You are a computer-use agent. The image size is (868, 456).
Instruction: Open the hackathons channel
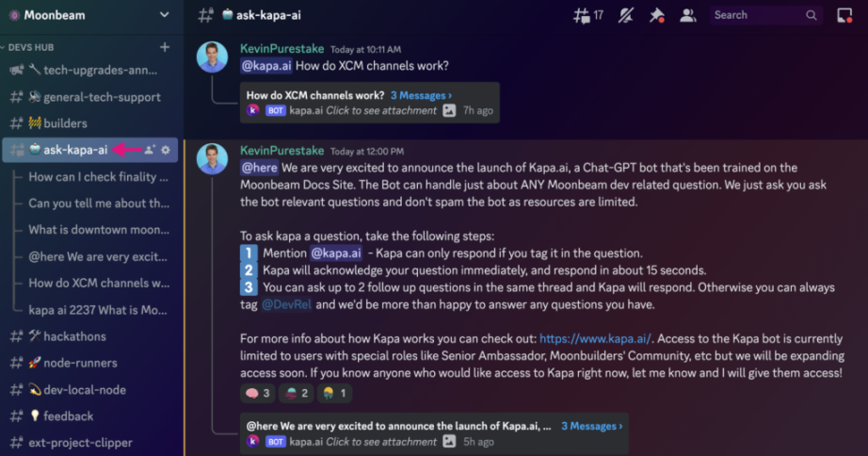(x=74, y=336)
